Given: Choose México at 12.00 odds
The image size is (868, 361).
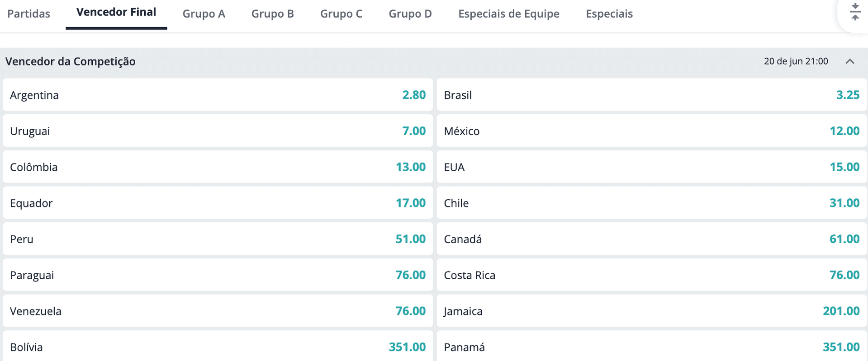Looking at the screenshot, I should [652, 131].
